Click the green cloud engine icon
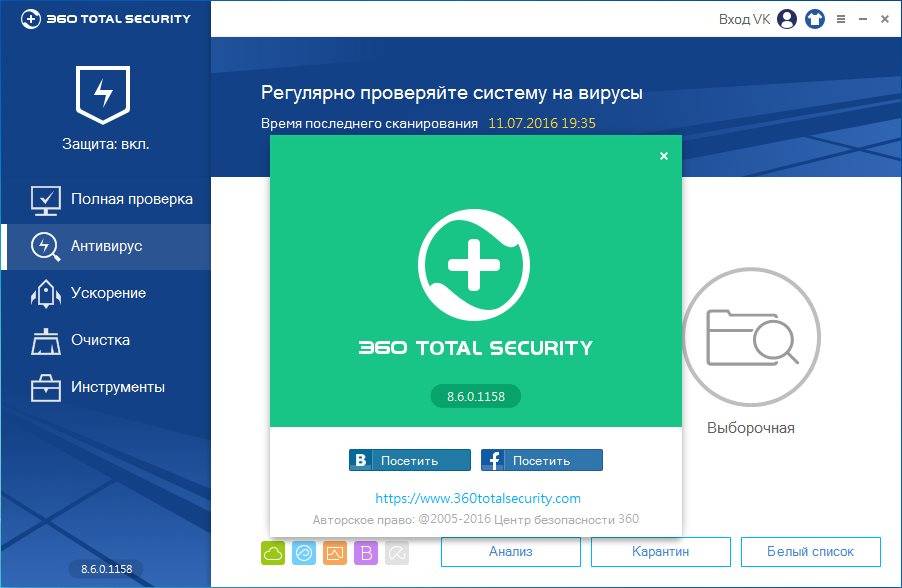Image resolution: width=902 pixels, height=588 pixels. 273,553
